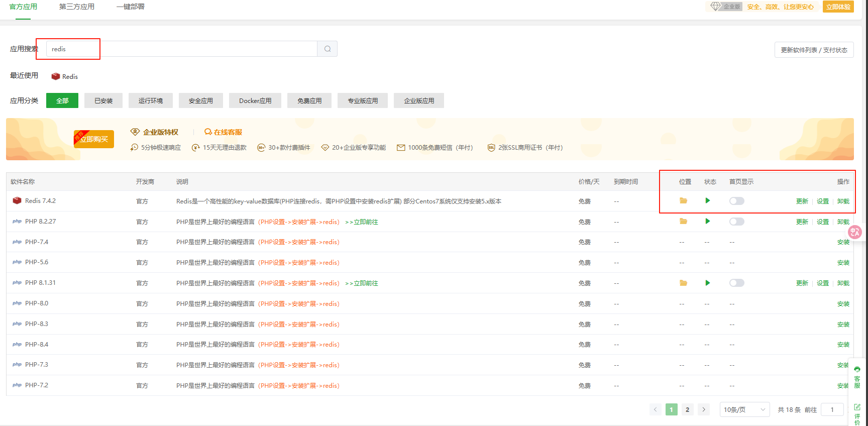The height and width of the screenshot is (426, 868).
Task: Click >>立即前往 link in PHP 8.2.27 row
Action: click(x=362, y=222)
